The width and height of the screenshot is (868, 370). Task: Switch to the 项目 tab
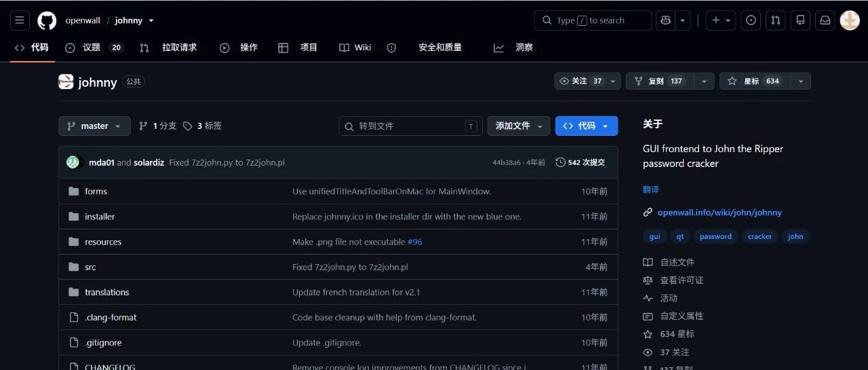click(298, 48)
